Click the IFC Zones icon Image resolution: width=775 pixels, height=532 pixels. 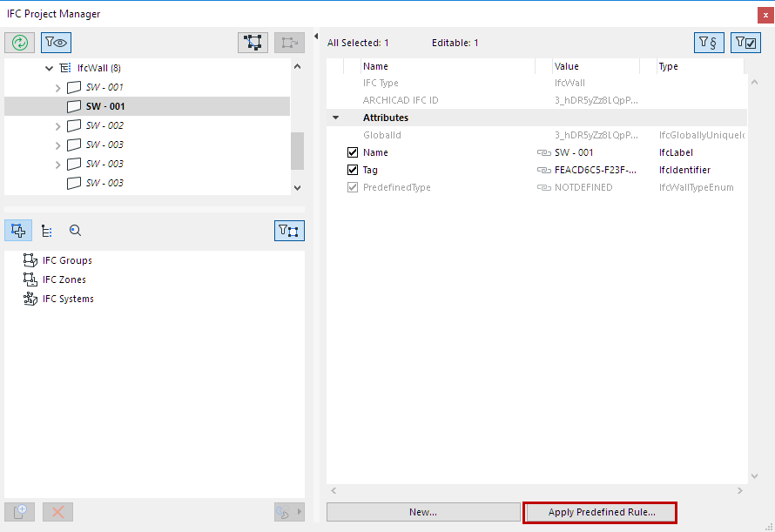pos(30,279)
